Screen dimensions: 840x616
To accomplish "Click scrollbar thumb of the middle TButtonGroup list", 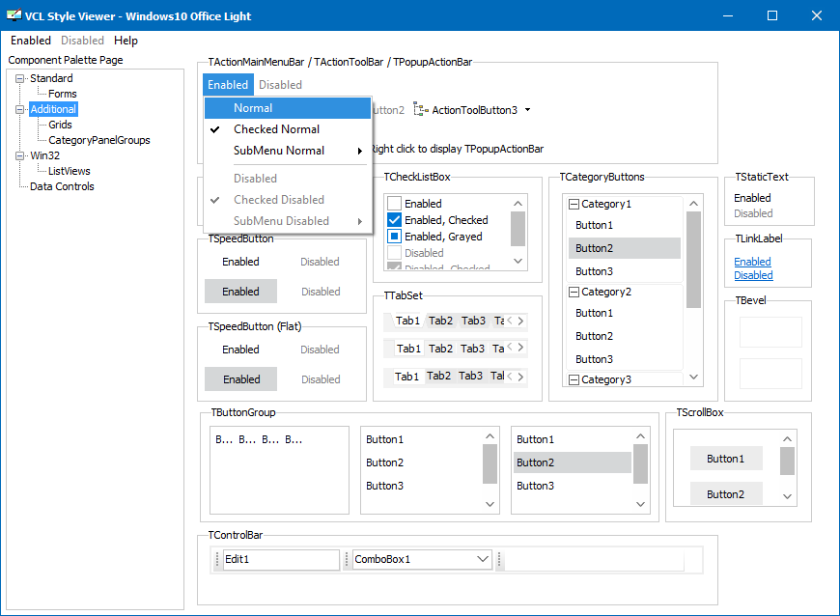I will (x=490, y=463).
